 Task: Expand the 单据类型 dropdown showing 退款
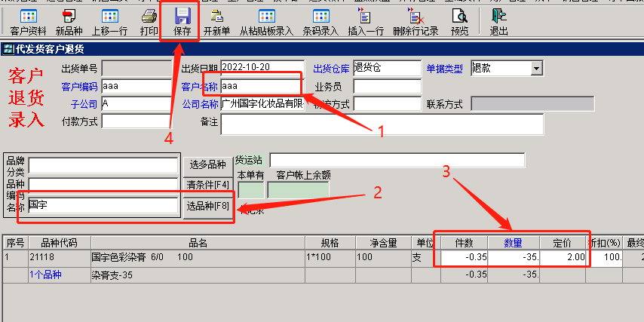pos(536,69)
